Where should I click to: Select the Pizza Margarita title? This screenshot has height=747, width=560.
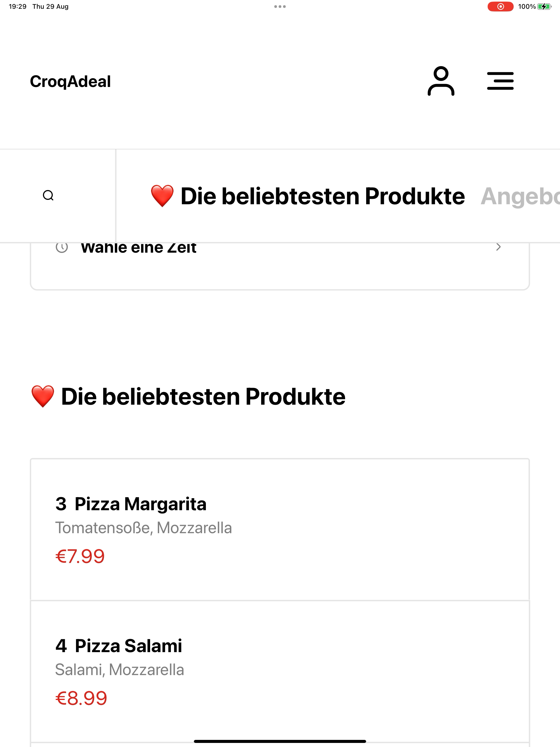click(140, 504)
